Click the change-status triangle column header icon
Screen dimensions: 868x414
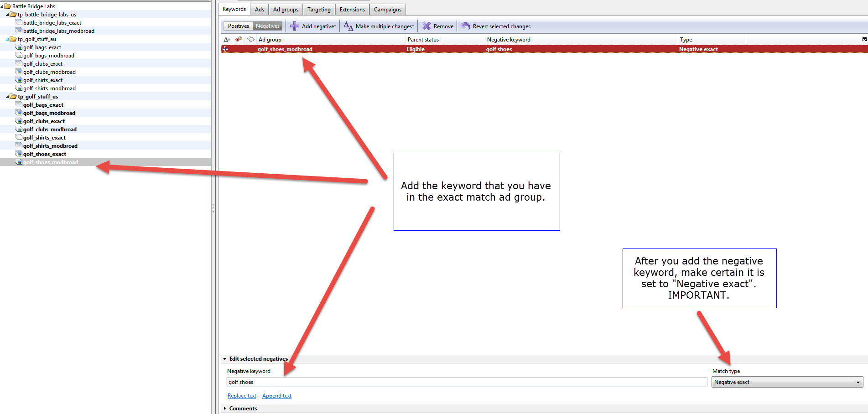227,40
